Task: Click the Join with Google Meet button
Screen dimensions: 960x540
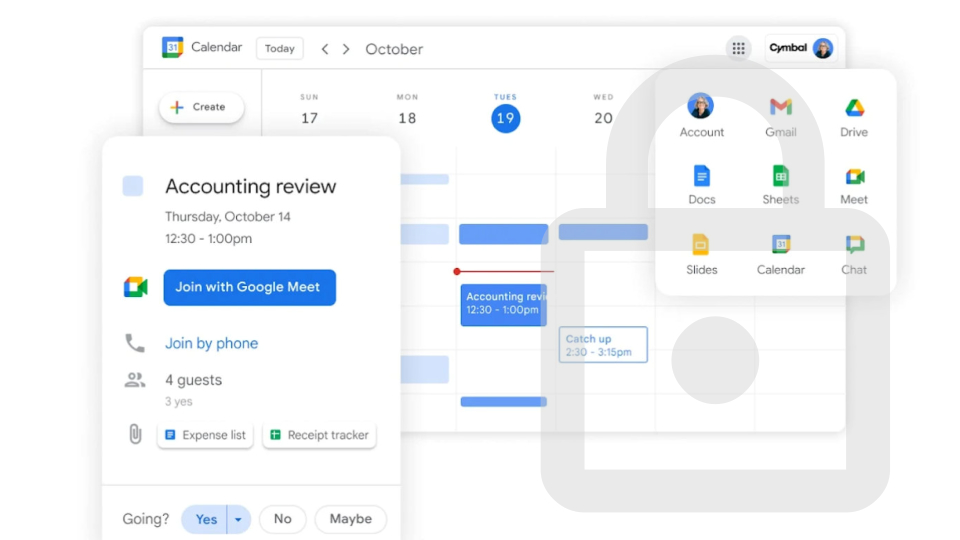Action: pyautogui.click(x=249, y=287)
